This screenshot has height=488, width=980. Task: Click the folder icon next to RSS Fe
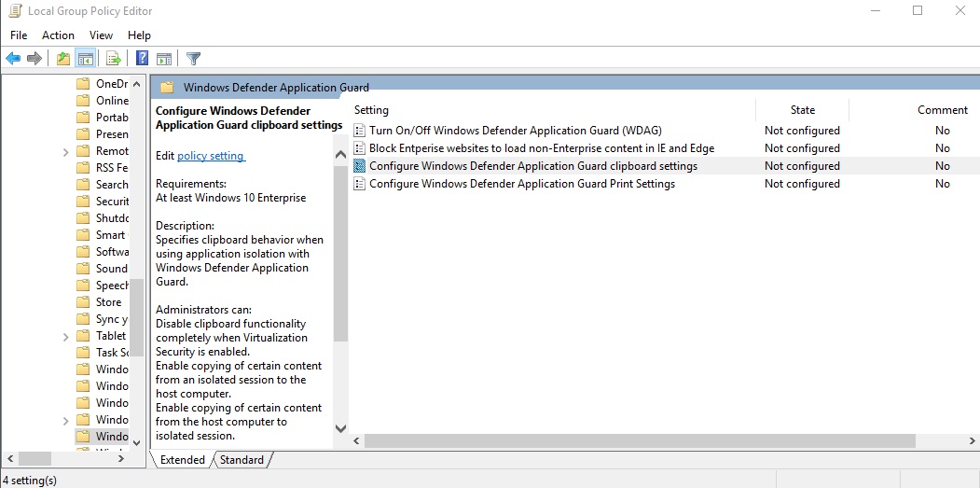click(83, 167)
